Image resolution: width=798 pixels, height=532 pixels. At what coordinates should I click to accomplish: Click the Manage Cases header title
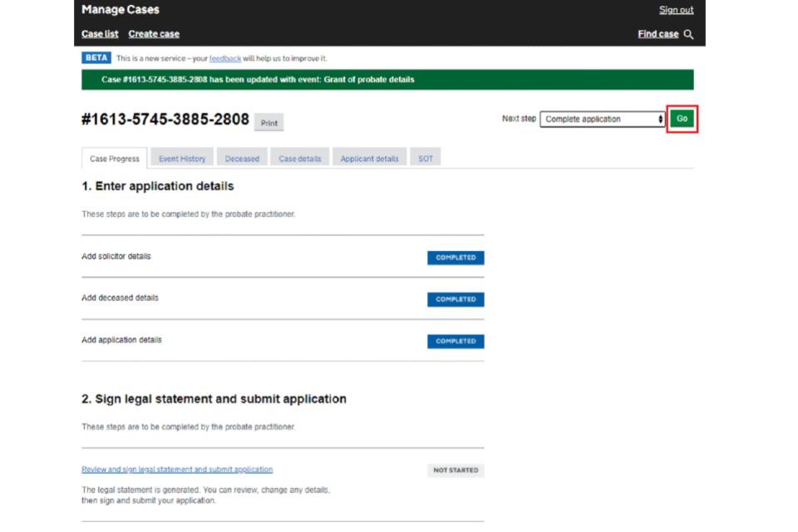point(121,10)
